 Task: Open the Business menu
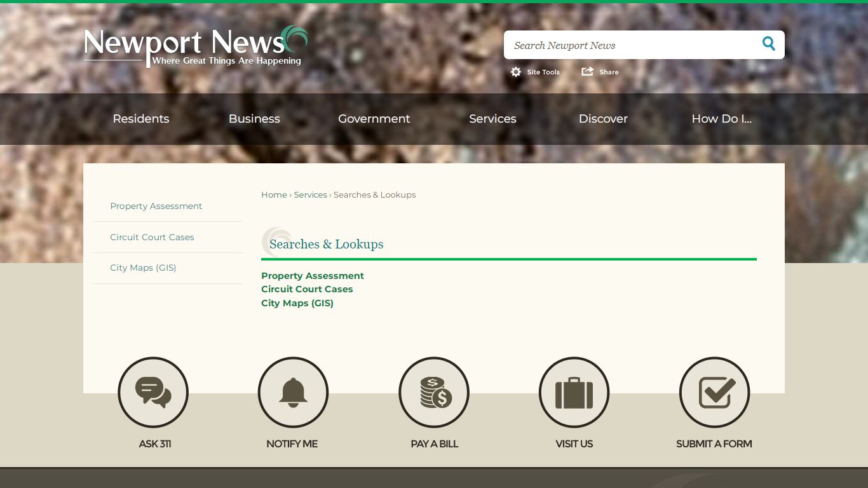click(254, 119)
